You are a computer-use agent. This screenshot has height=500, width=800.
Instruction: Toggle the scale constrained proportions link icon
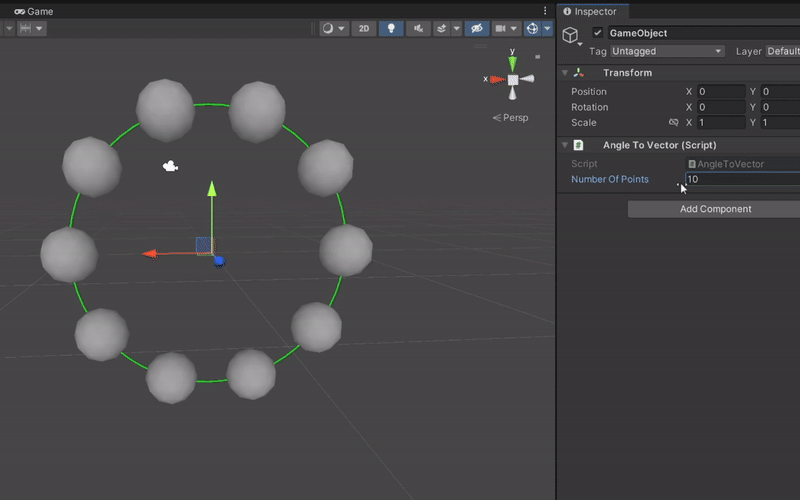click(x=673, y=123)
